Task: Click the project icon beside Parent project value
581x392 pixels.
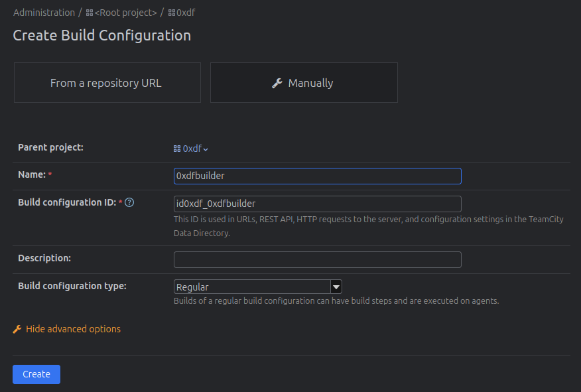Action: click(x=177, y=149)
